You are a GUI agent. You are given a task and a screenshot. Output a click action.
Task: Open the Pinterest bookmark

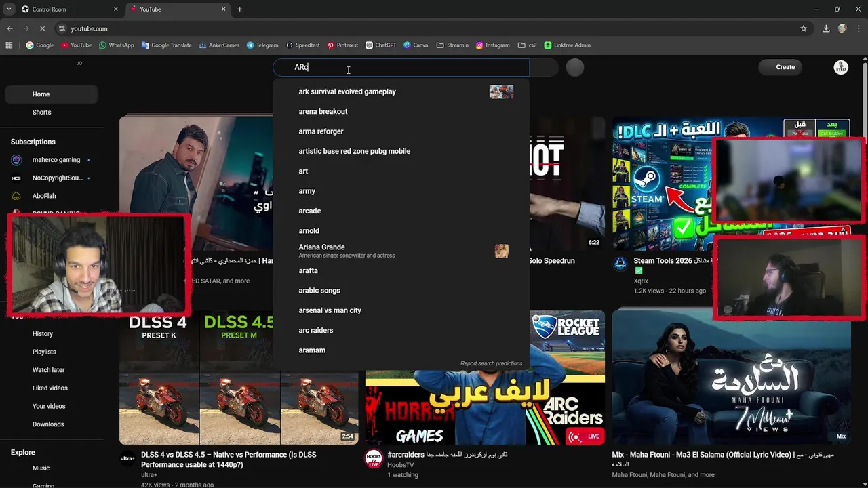[x=342, y=45]
